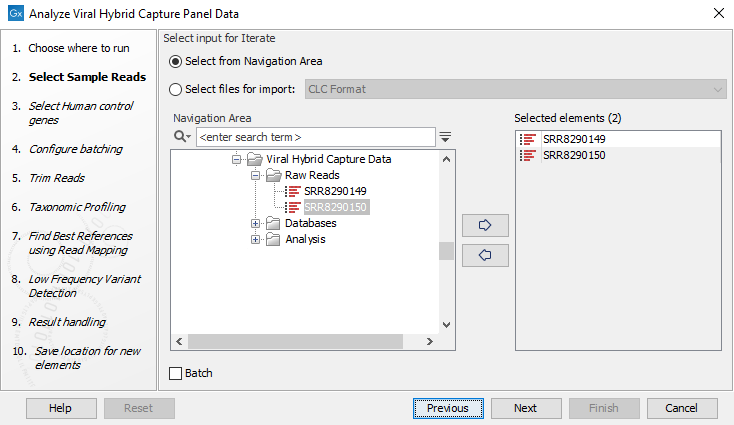This screenshot has height=425, width=734.
Task: Click the enter search term field
Action: point(316,137)
